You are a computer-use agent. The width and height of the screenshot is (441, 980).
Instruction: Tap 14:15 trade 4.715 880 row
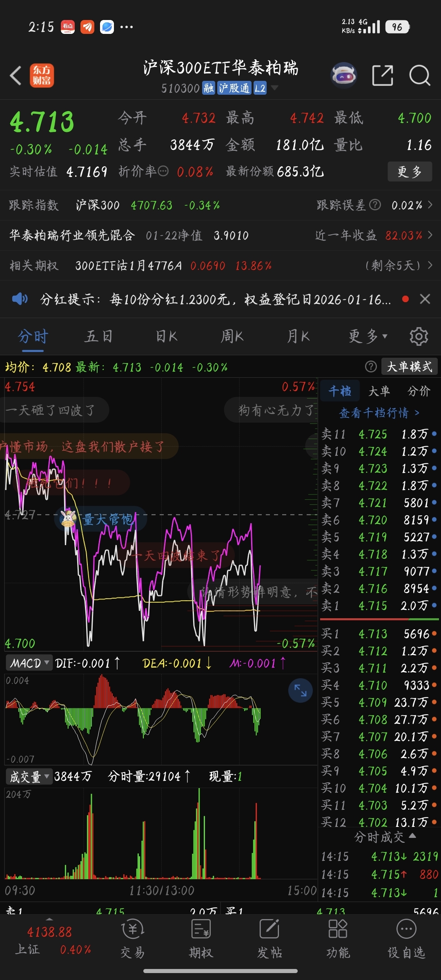[x=379, y=874]
